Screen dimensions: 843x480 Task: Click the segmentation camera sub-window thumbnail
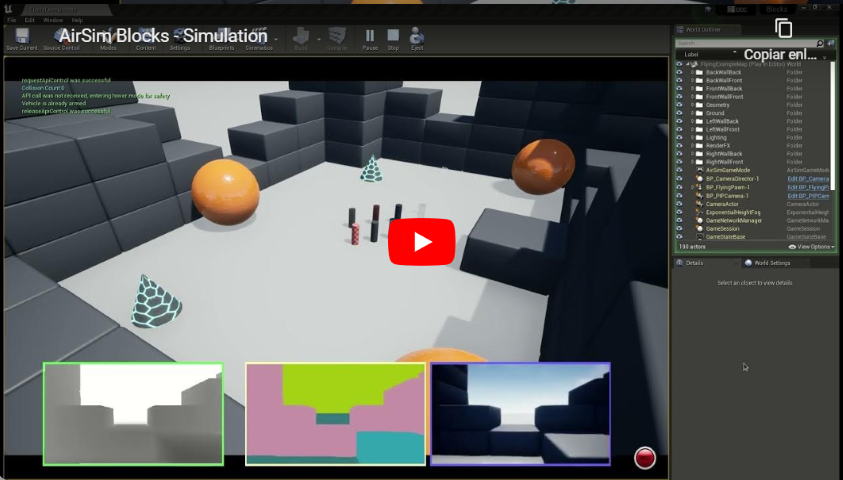tap(335, 414)
